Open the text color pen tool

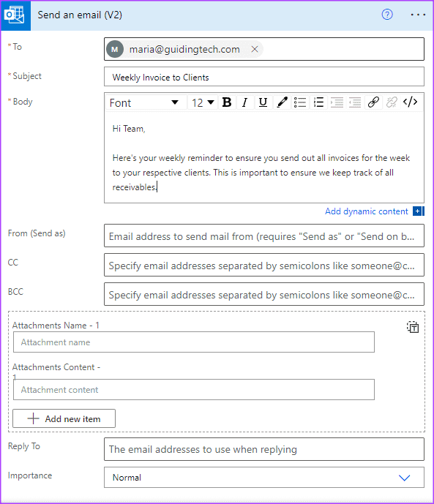tap(282, 102)
